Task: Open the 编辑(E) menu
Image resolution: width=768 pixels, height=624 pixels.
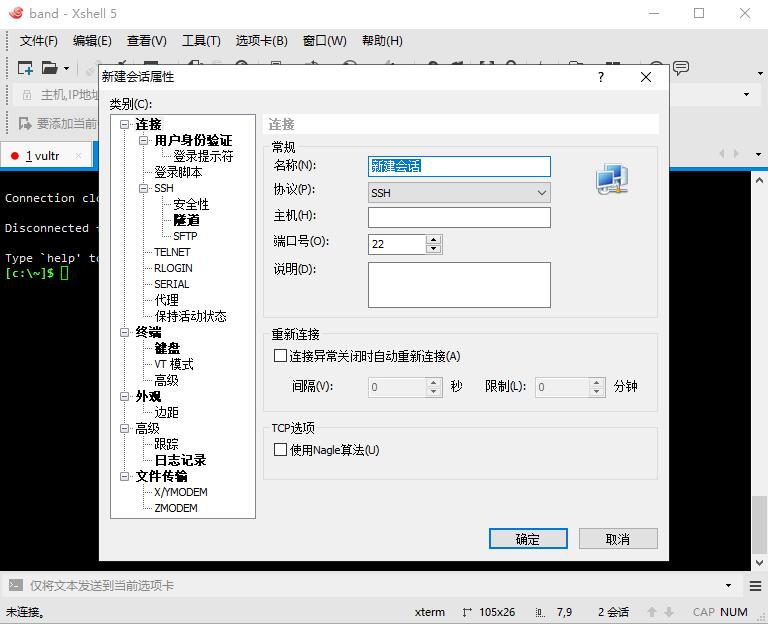Action: (x=92, y=41)
